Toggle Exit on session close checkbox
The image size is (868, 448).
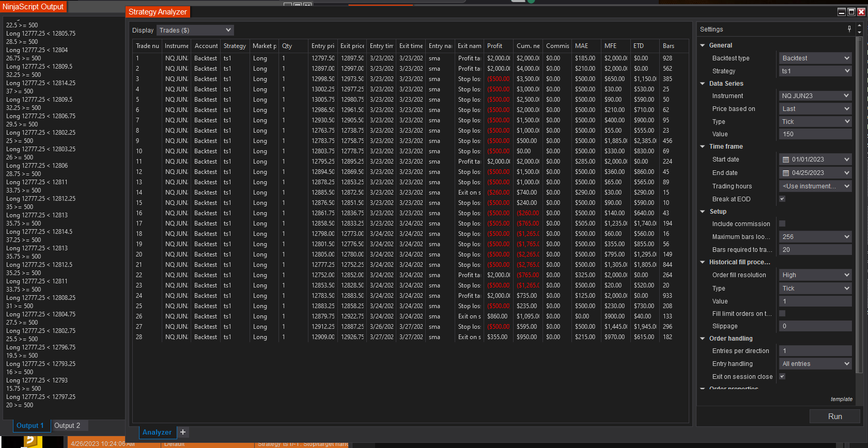coord(782,376)
